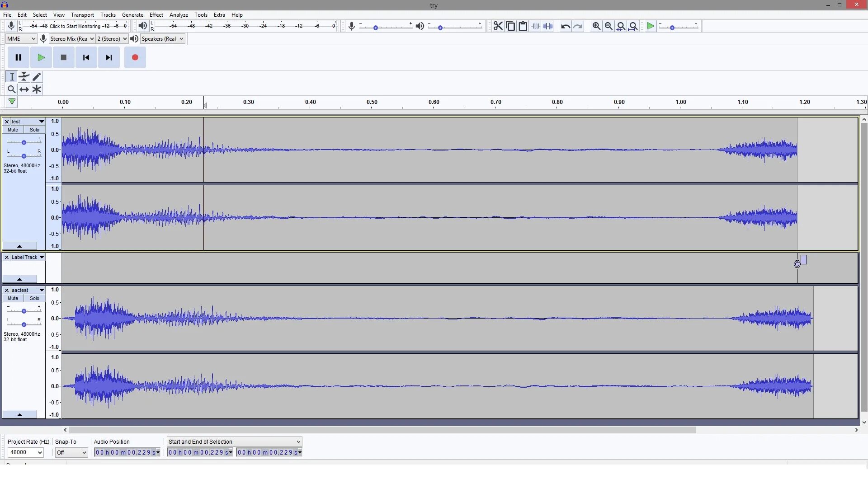
Task: Solo the aactest track
Action: [34, 298]
